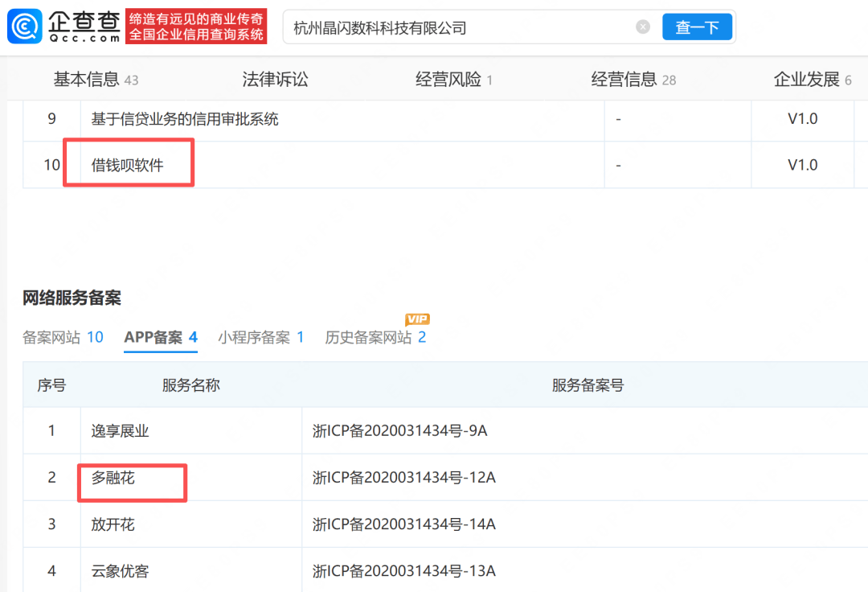The width and height of the screenshot is (868, 592).
Task: Click the 多融花 service name
Action: tap(113, 477)
